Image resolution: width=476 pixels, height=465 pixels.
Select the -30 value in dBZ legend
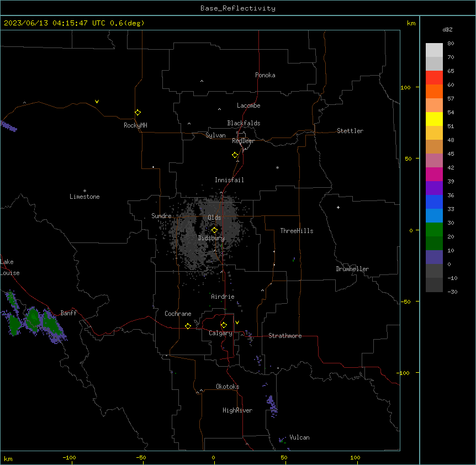click(x=452, y=292)
